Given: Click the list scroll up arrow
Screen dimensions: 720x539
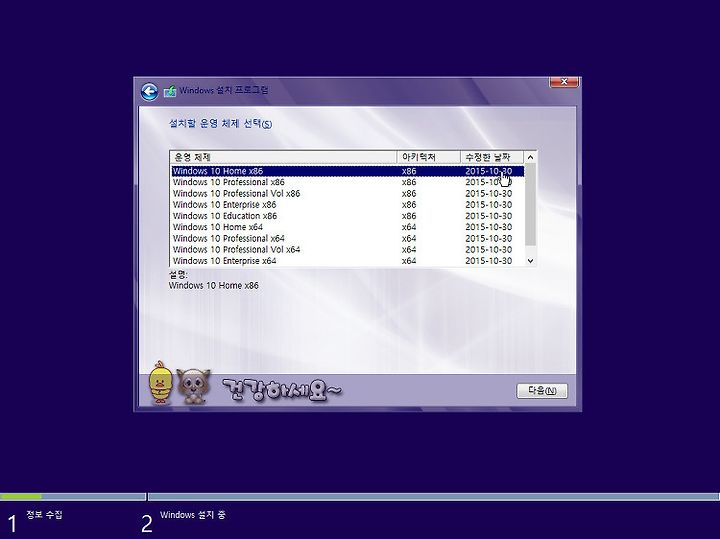Looking at the screenshot, I should point(530,157).
